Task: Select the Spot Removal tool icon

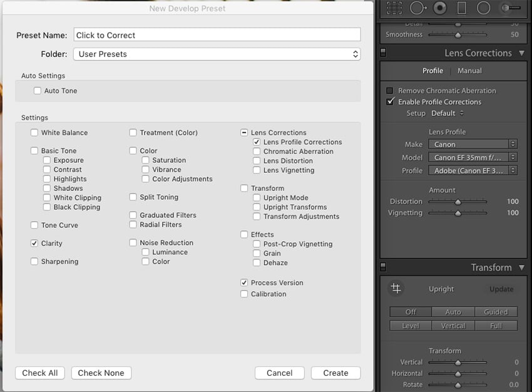Action: pos(417,8)
